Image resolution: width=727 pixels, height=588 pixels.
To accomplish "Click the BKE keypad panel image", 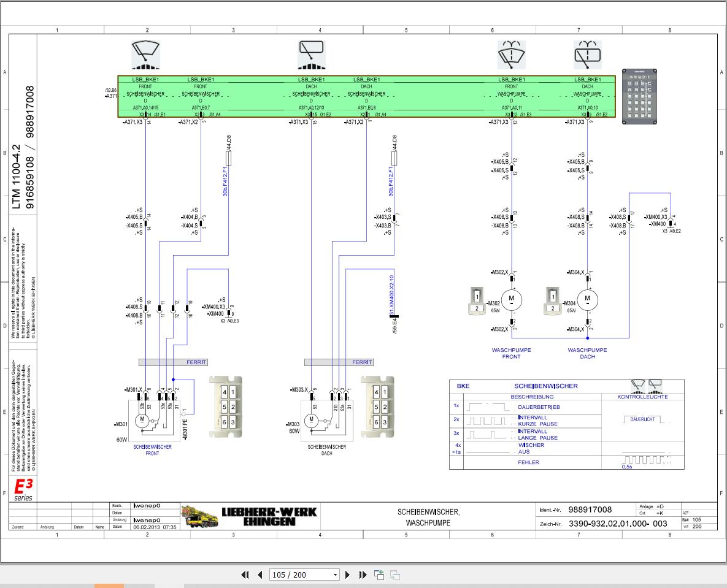I will point(639,97).
